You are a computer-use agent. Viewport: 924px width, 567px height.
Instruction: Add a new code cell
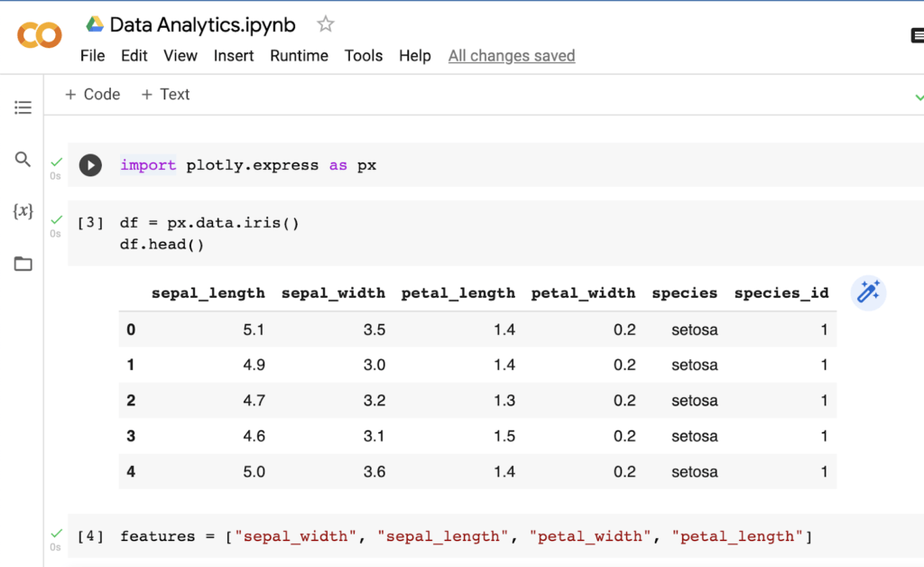coord(91,94)
